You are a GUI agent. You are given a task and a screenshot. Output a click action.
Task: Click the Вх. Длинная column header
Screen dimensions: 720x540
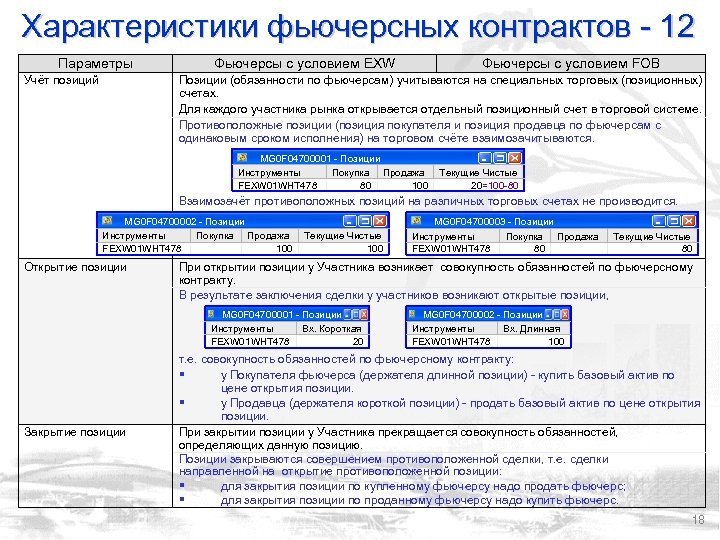coord(533,328)
